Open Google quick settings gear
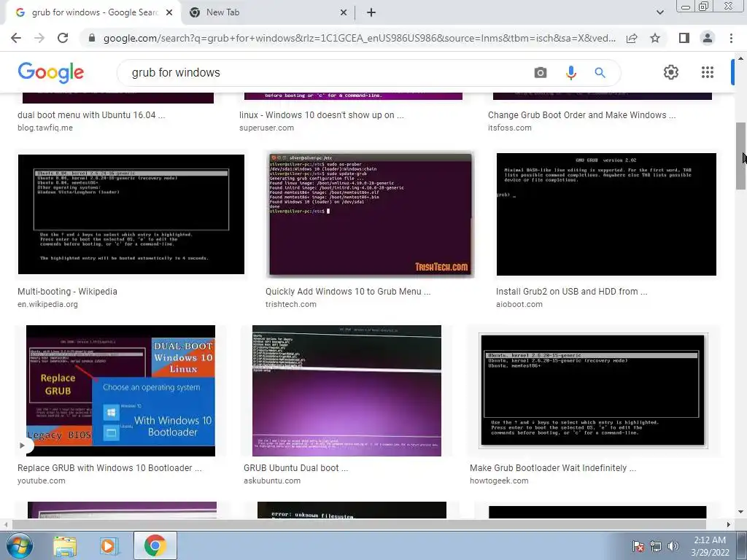The image size is (747, 560). tap(671, 72)
